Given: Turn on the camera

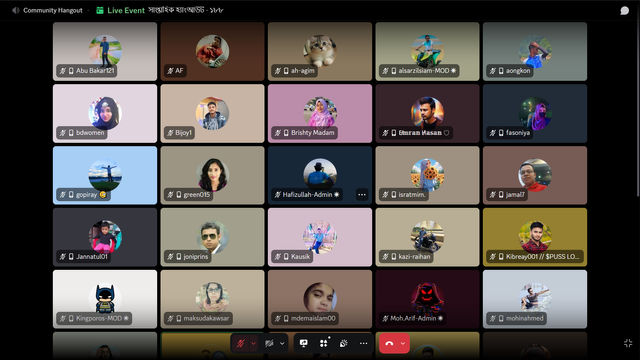Looking at the screenshot, I should [269, 344].
